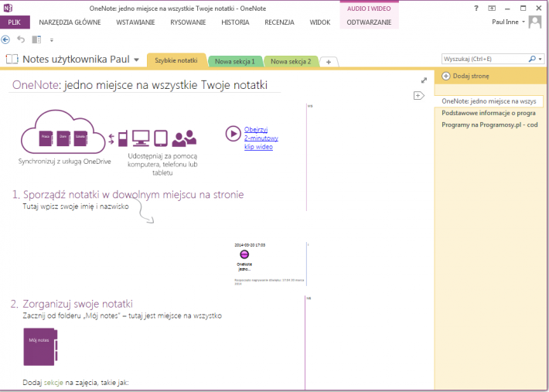Click the embedded recording file icon
Viewport: 549px width, 392px height.
click(244, 254)
